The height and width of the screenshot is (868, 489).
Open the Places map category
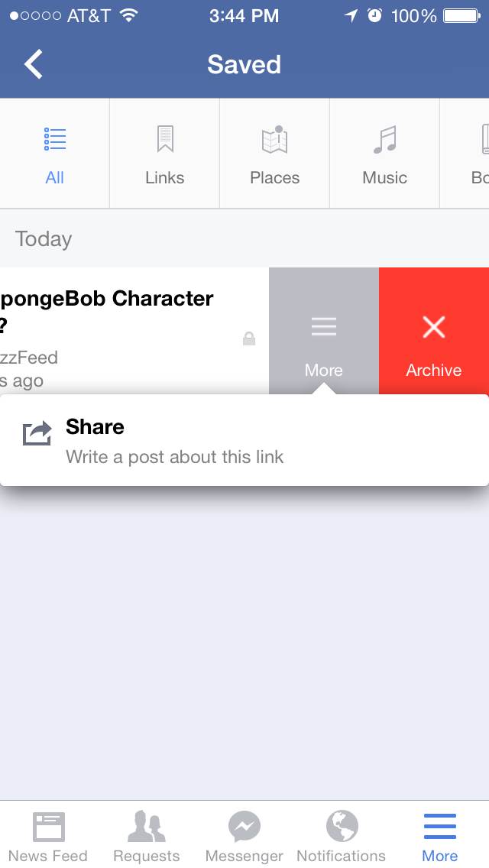coord(275,154)
